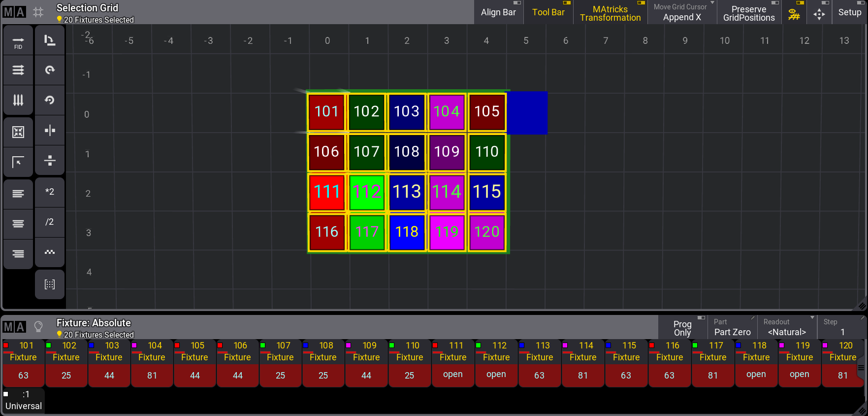Open the Part Zero selector
868x416 pixels.
coord(732,327)
